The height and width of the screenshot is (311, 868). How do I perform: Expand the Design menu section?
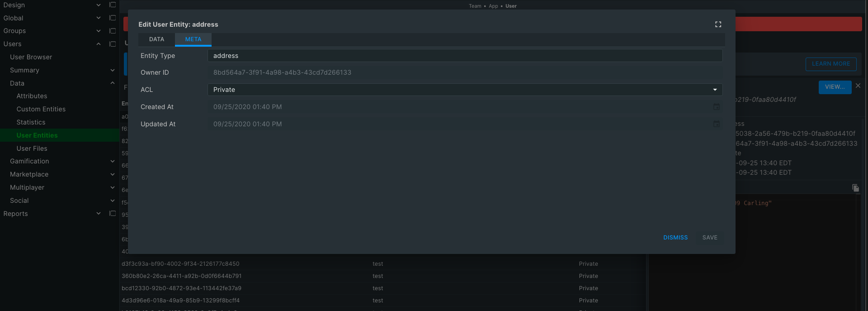coord(99,5)
